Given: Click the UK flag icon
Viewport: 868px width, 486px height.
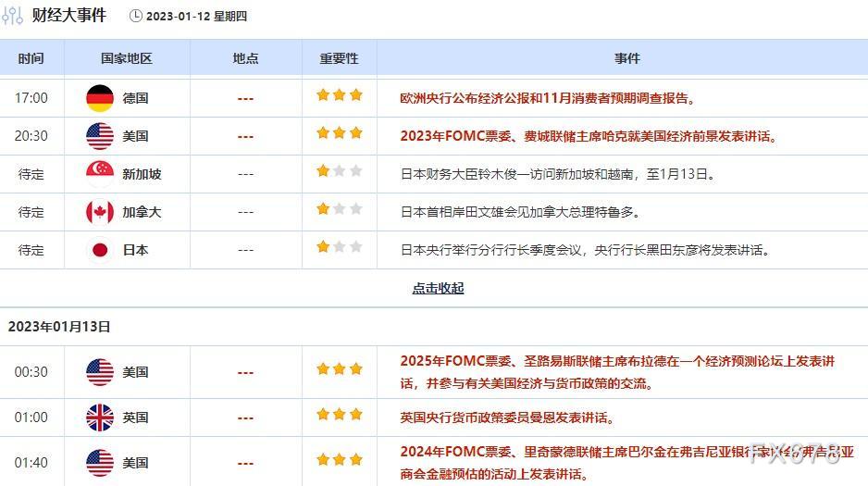Looking at the screenshot, I should click(x=100, y=417).
